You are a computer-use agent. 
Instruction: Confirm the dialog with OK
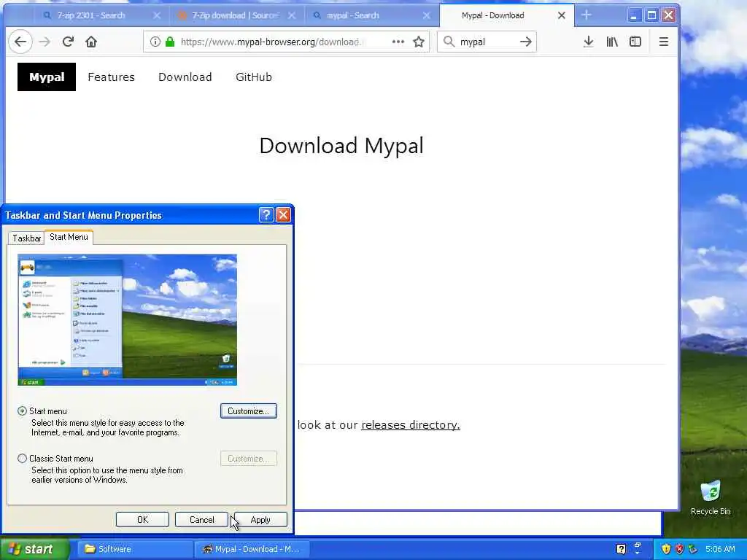tap(142, 519)
